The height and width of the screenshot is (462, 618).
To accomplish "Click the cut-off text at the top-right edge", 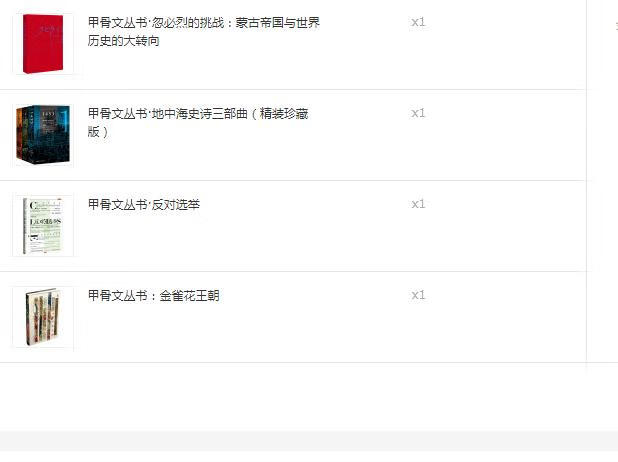I will tap(616, 26).
